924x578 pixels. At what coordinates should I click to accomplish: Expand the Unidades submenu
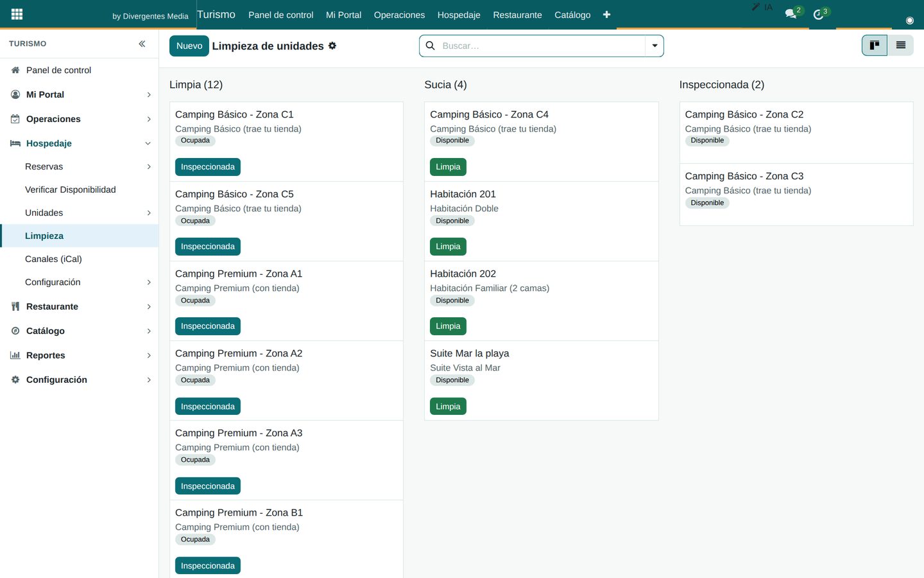click(149, 213)
